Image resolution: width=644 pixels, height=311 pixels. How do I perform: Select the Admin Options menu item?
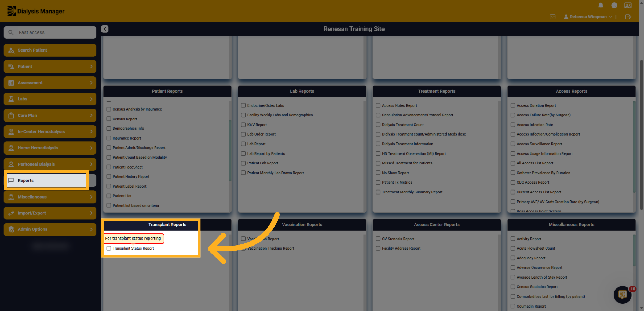(50, 229)
